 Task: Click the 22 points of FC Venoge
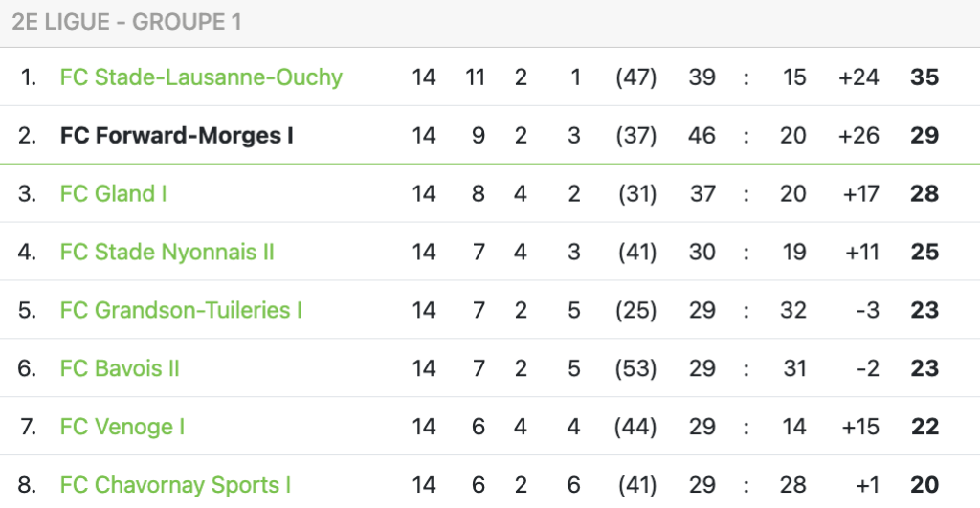[924, 426]
